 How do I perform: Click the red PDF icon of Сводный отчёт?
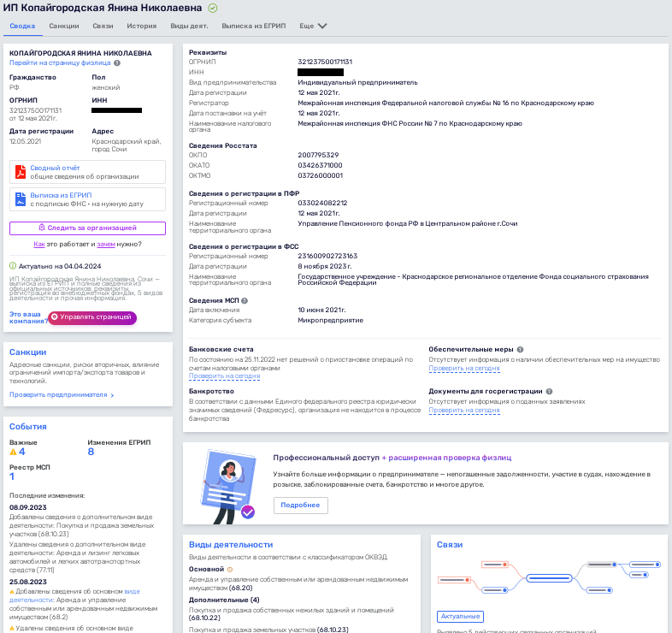tap(21, 172)
